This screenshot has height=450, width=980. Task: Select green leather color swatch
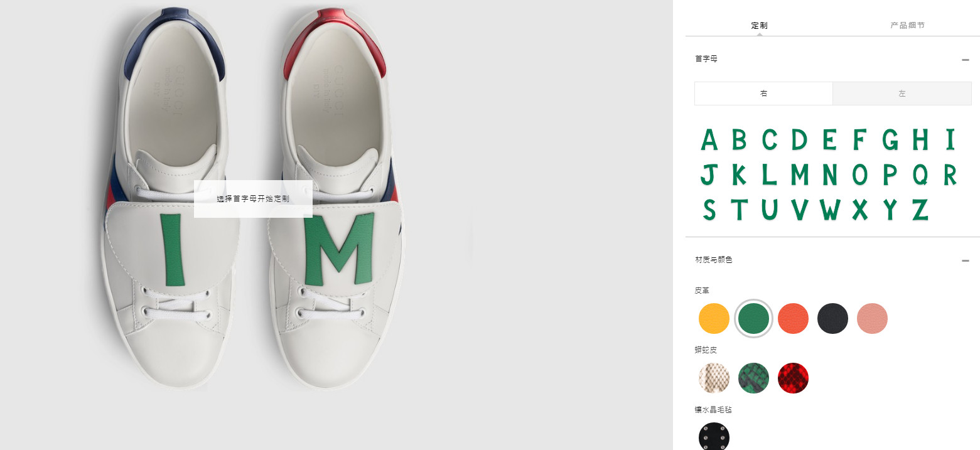click(753, 319)
